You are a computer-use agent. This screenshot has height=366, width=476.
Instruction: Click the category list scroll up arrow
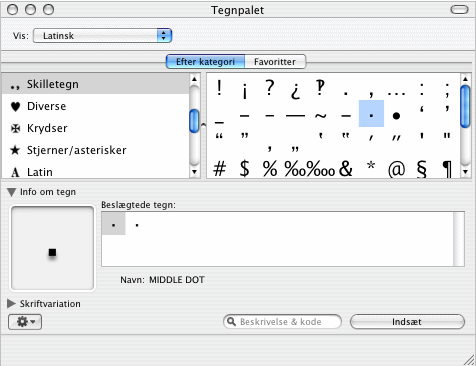[x=194, y=79]
